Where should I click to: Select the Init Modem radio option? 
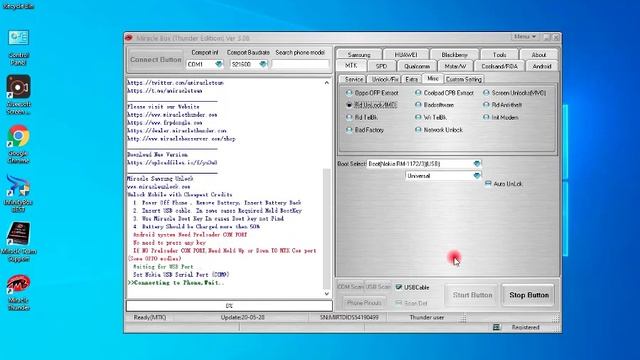coord(500,118)
